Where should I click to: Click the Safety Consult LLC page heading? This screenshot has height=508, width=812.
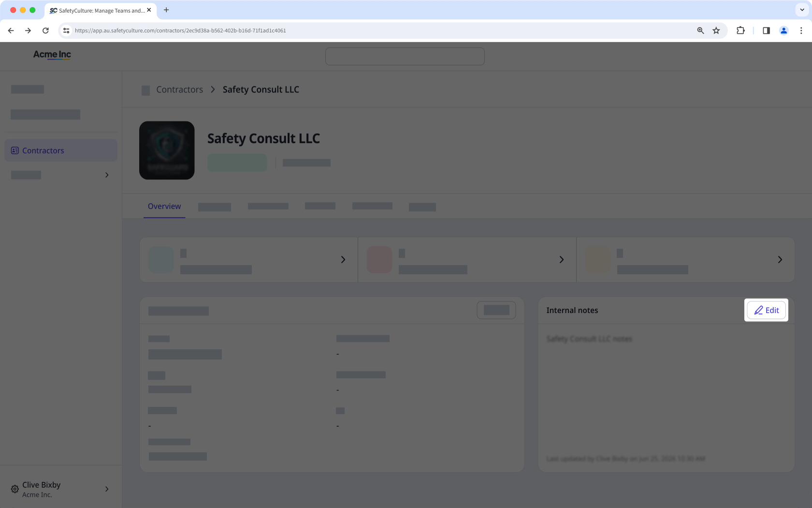tap(263, 138)
